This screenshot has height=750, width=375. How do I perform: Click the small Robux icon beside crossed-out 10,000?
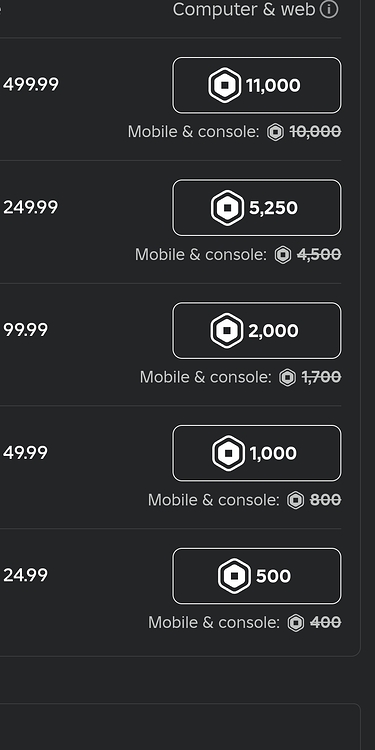point(276,132)
